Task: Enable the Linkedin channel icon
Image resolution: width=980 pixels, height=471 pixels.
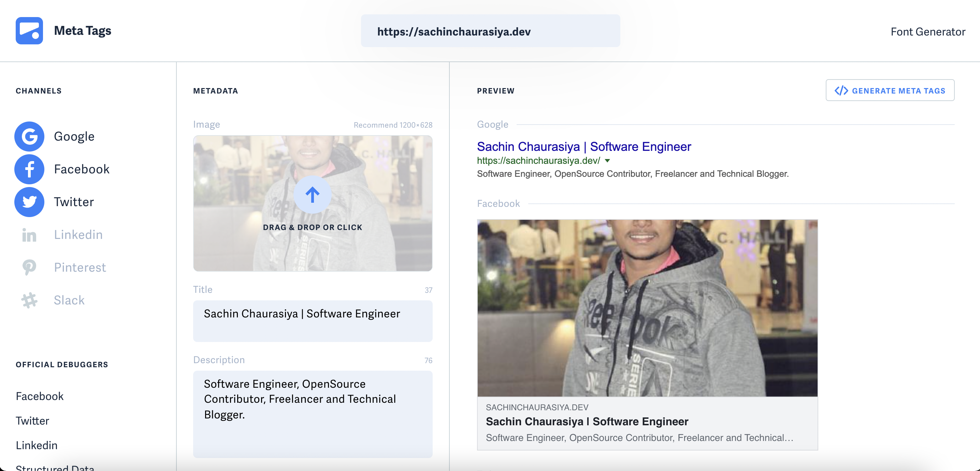Action: coord(29,235)
